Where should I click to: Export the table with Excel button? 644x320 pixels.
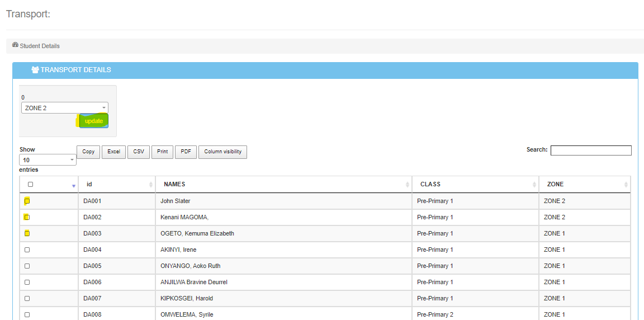point(113,152)
